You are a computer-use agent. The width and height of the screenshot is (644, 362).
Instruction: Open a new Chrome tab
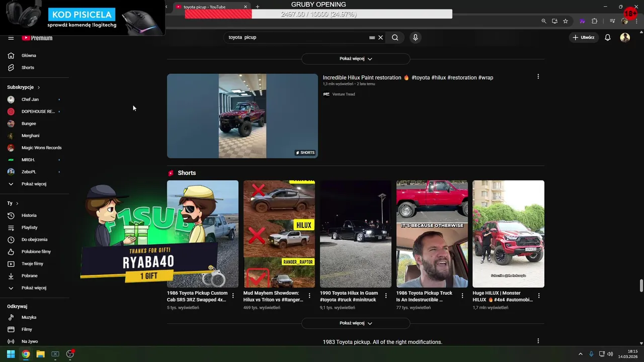tap(258, 7)
